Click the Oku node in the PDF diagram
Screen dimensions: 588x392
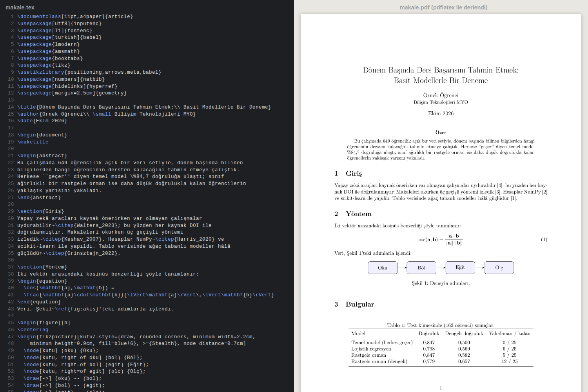click(383, 268)
